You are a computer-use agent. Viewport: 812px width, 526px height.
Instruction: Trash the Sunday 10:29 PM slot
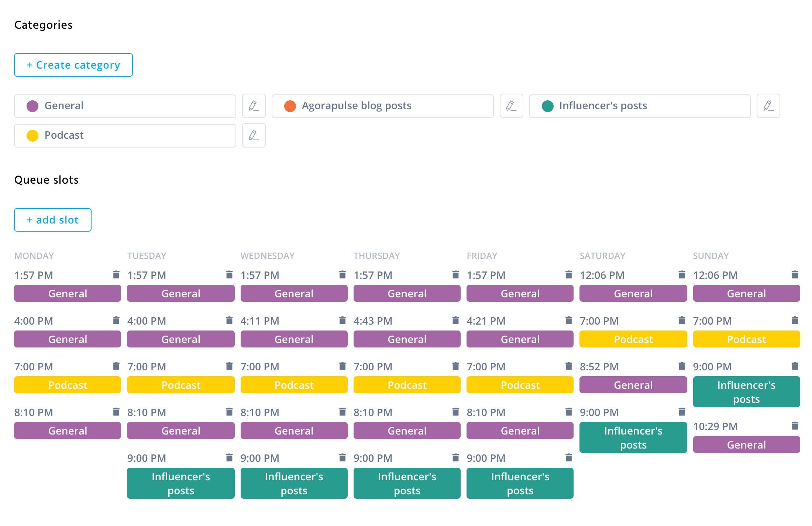(795, 426)
